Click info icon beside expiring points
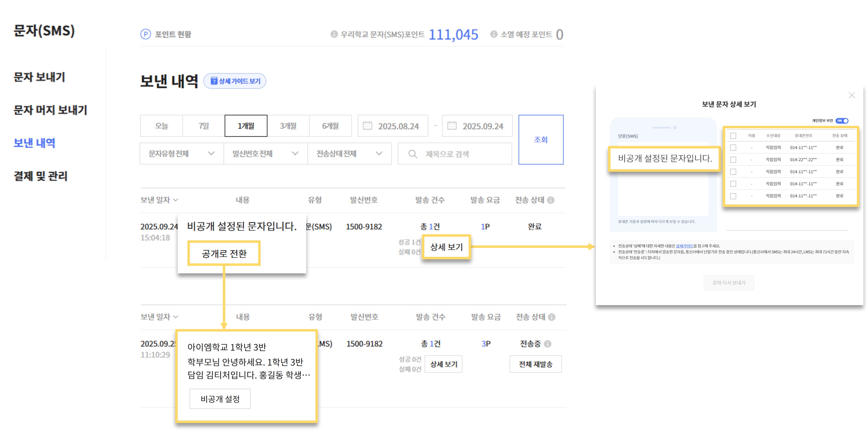This screenshot has height=431, width=868. [x=494, y=34]
